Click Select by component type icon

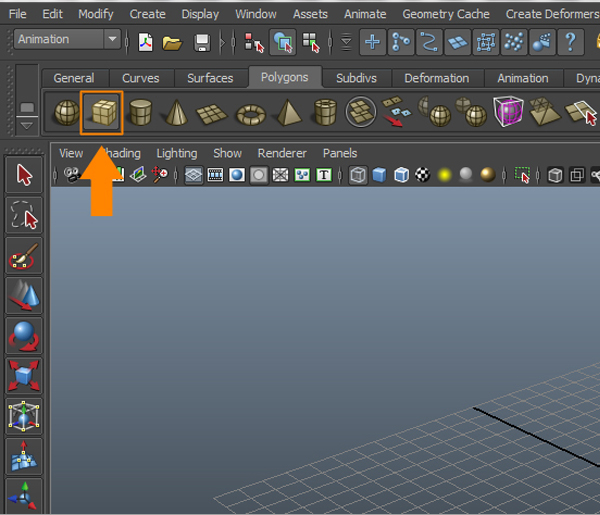click(311, 42)
